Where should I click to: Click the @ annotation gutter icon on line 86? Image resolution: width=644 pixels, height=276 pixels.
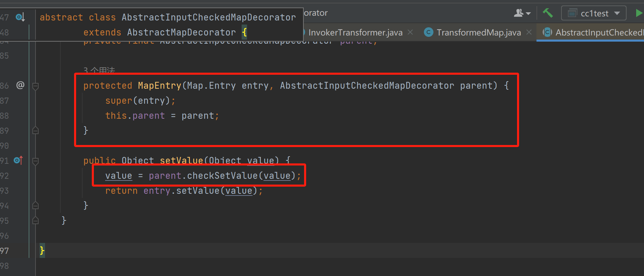coord(20,85)
